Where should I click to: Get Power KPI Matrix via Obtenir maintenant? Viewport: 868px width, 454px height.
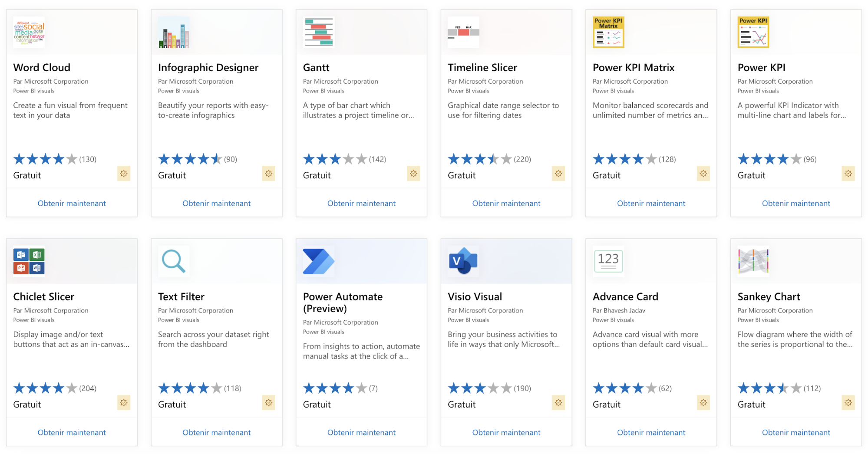651,203
